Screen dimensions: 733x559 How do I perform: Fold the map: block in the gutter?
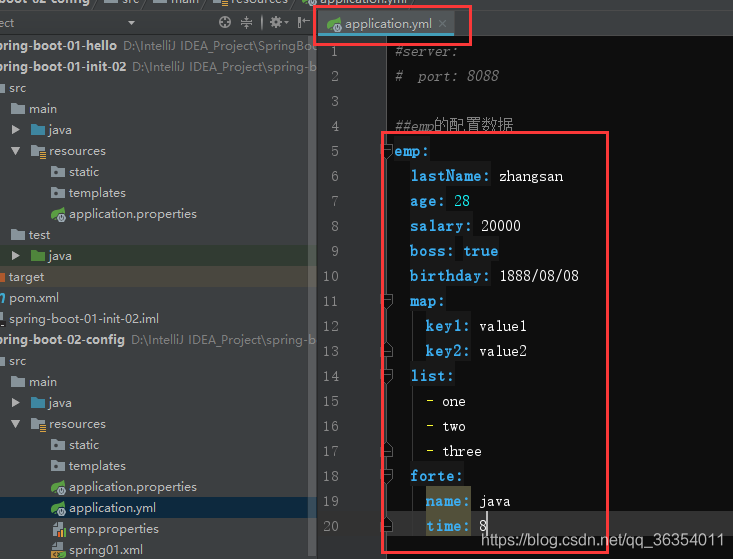[x=388, y=301]
